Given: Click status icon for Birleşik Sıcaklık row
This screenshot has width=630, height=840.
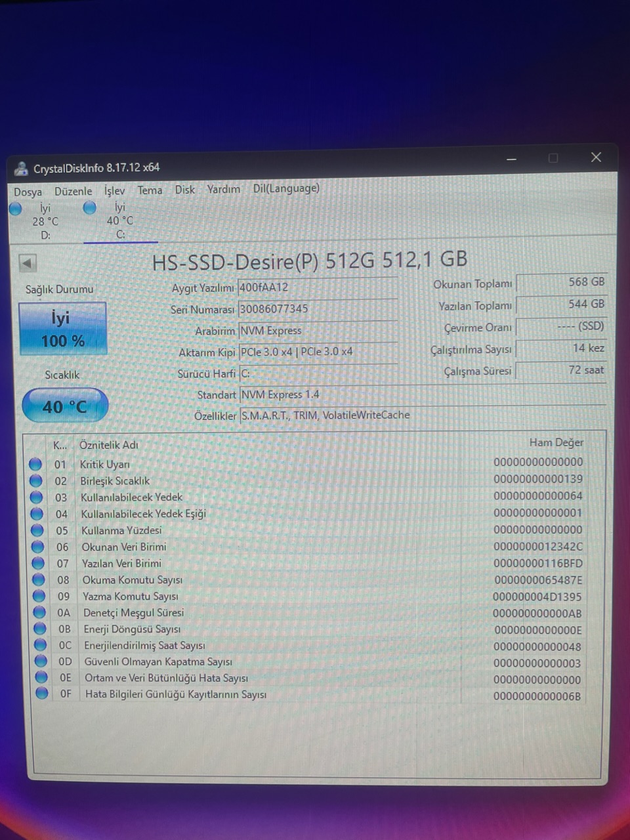Looking at the screenshot, I should pos(36,481).
